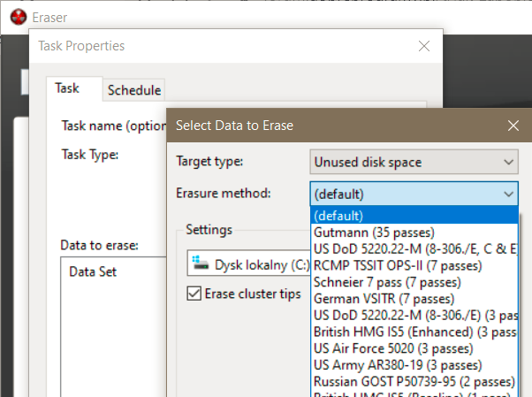Uncheck Erase cluster tips checkbox
This screenshot has height=397, width=532.
click(x=194, y=294)
